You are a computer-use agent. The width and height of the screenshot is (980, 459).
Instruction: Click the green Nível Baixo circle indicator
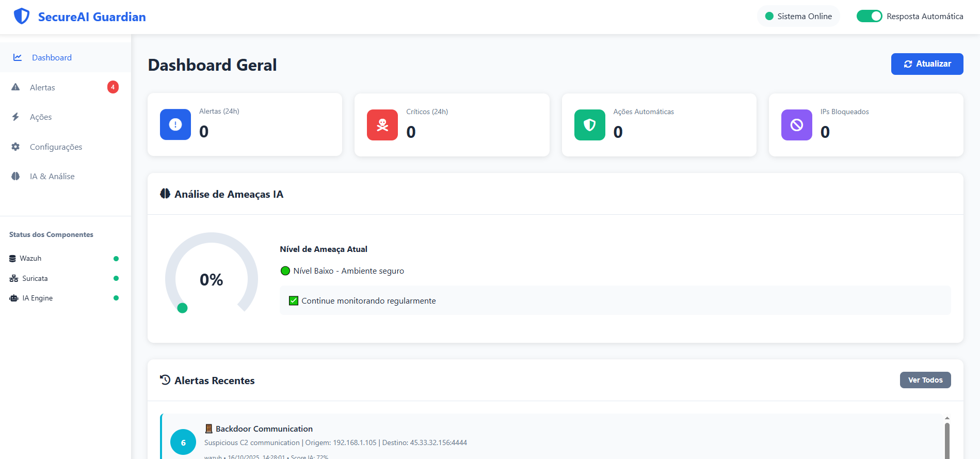[285, 271]
